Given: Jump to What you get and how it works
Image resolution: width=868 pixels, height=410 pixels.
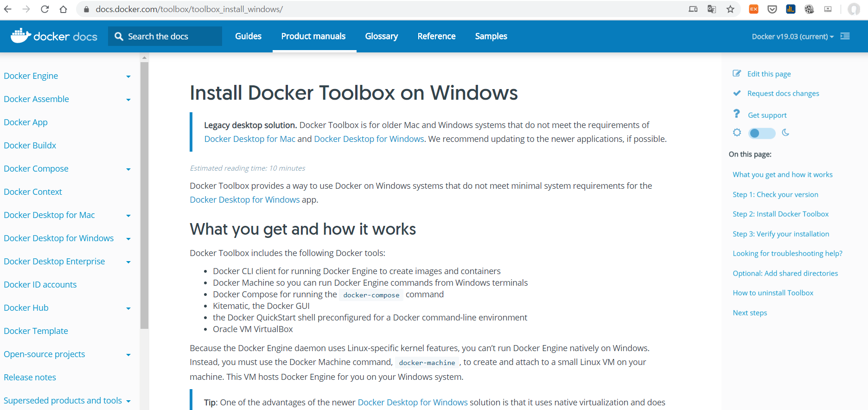Looking at the screenshot, I should pos(782,174).
